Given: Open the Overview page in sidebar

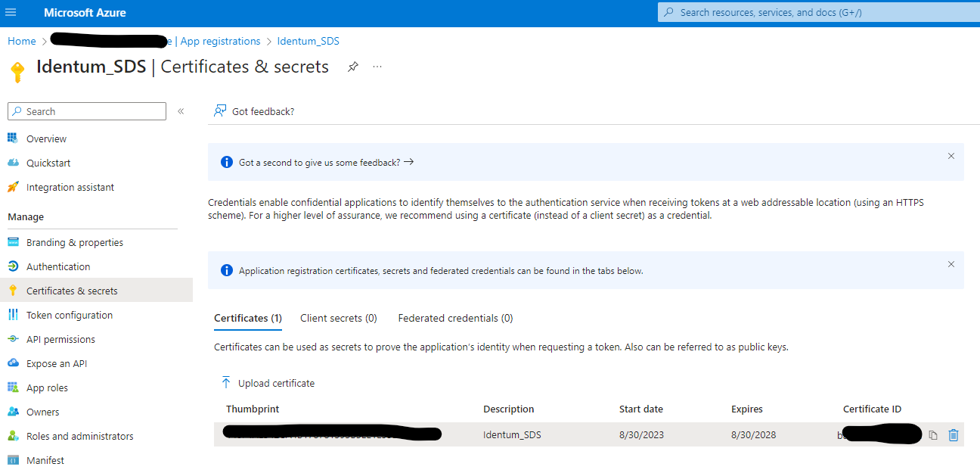Looking at the screenshot, I should [x=46, y=138].
